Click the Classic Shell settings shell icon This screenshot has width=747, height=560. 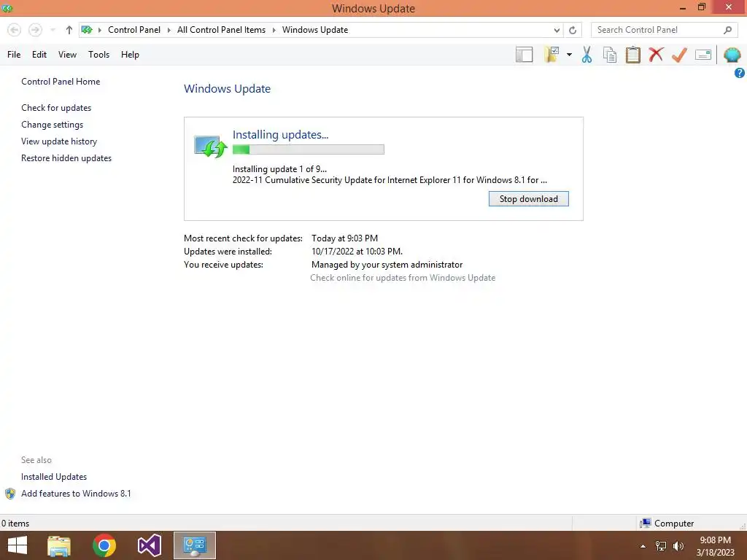pyautogui.click(x=732, y=55)
